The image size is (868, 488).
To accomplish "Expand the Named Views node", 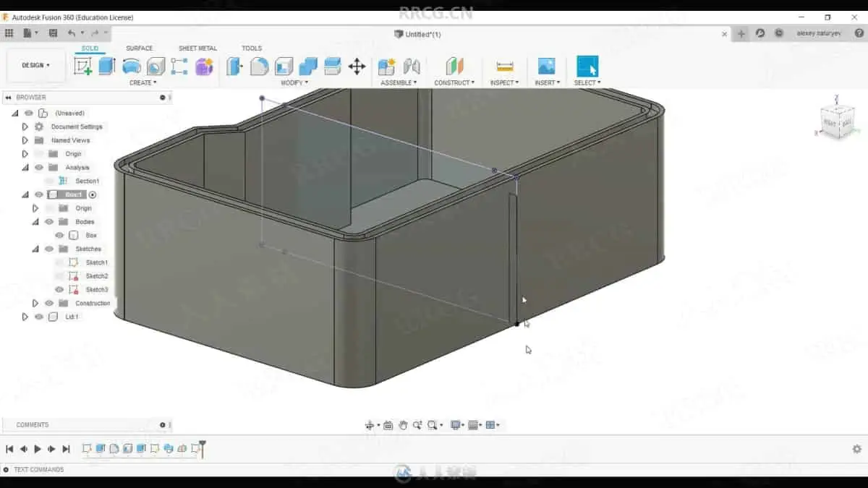I will [25, 140].
